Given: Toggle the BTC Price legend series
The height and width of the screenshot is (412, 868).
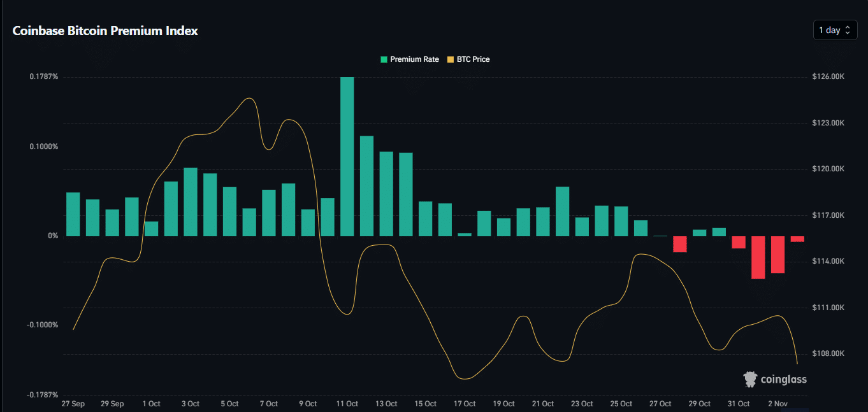Looking at the screenshot, I should pyautogui.click(x=468, y=59).
